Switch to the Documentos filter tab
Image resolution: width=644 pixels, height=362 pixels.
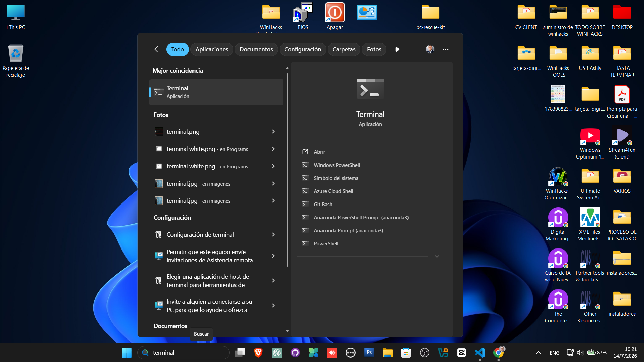tap(256, 49)
